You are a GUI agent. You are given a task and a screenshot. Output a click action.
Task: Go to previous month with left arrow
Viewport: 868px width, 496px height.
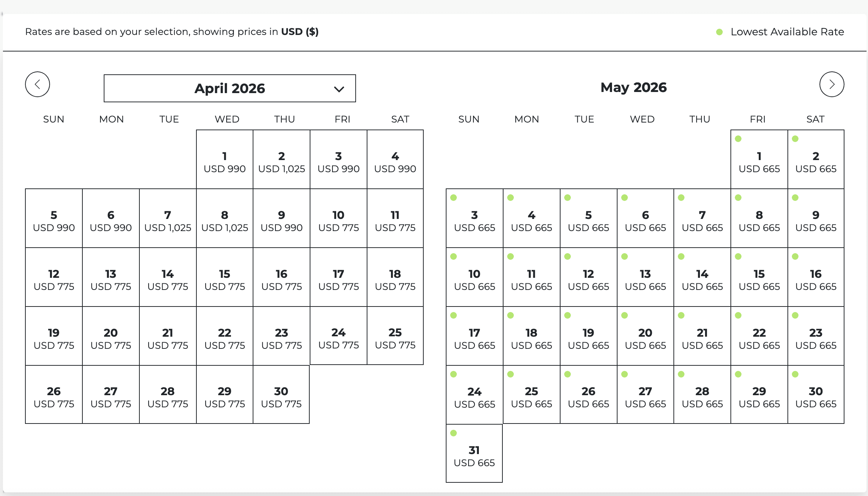(x=38, y=84)
